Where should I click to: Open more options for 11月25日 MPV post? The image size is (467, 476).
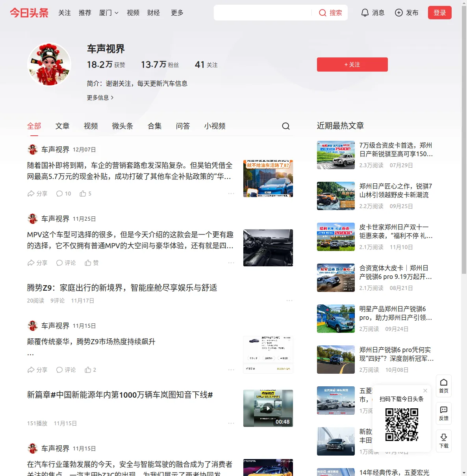pyautogui.click(x=231, y=263)
